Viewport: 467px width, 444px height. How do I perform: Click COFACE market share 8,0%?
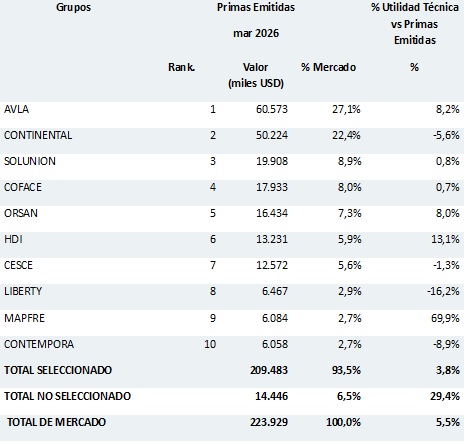(x=349, y=187)
